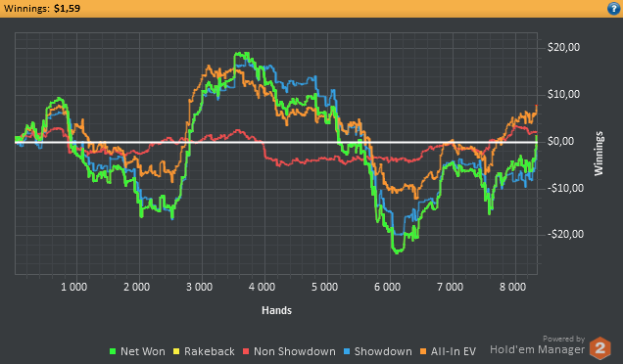Screen dimensions: 623x364
Task: Click the -$10,00 y-axis label
Action: click(565, 188)
